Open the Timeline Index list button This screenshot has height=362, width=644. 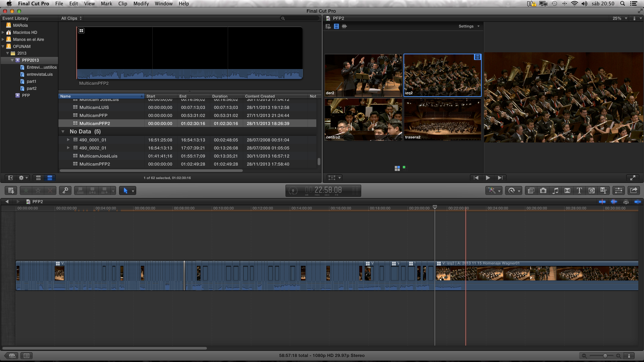point(26,356)
